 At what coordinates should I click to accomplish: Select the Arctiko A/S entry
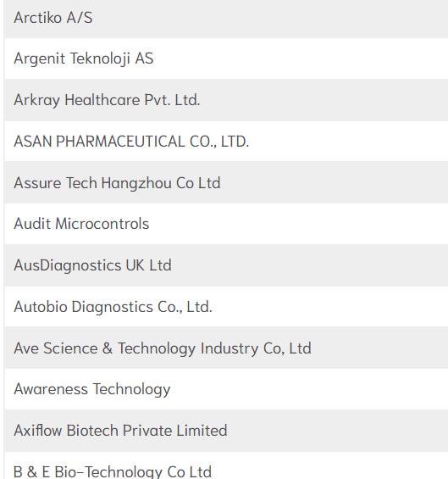pyautogui.click(x=226, y=18)
